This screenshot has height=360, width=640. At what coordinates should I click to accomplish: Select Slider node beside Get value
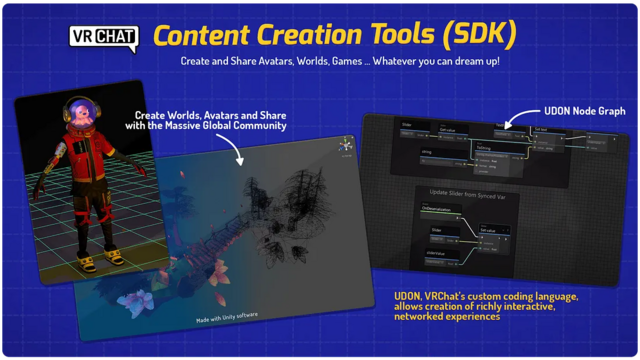(415, 129)
